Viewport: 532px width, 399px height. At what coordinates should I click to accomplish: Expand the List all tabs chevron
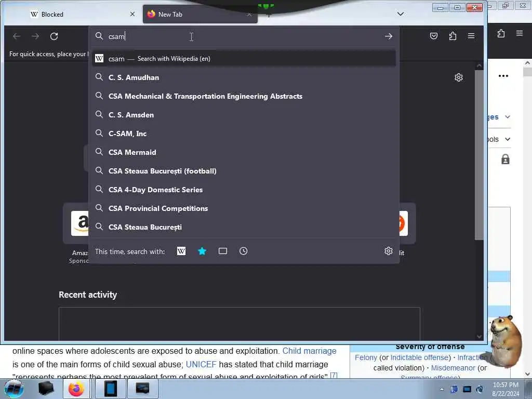pos(401,14)
